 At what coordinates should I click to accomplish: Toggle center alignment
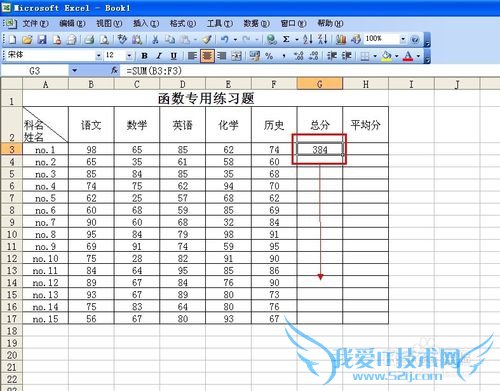[x=207, y=56]
